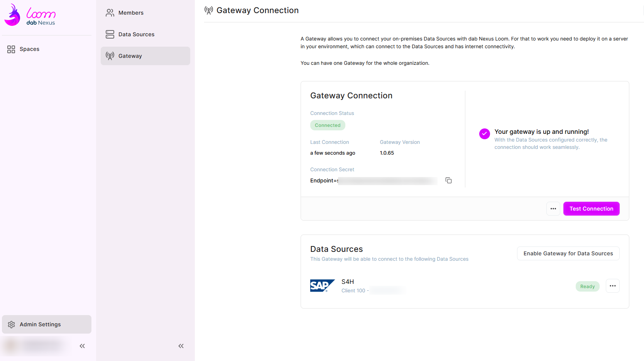Copy the connection secret to clipboard
Viewport: 644px width, 361px height.
(x=448, y=180)
